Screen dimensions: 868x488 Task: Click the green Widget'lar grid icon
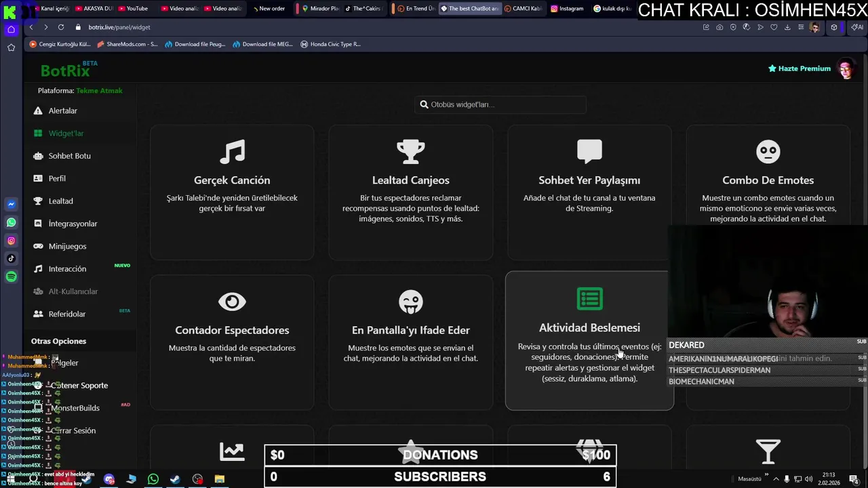38,134
